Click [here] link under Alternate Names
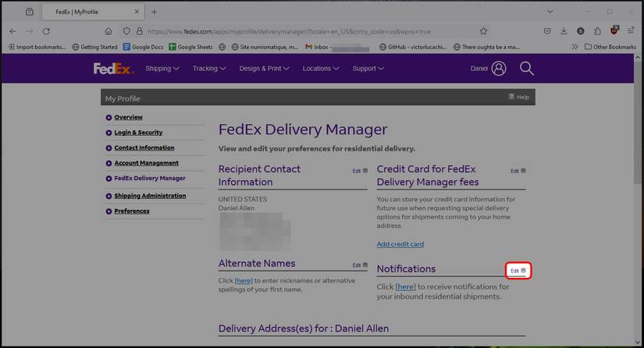 click(x=244, y=281)
